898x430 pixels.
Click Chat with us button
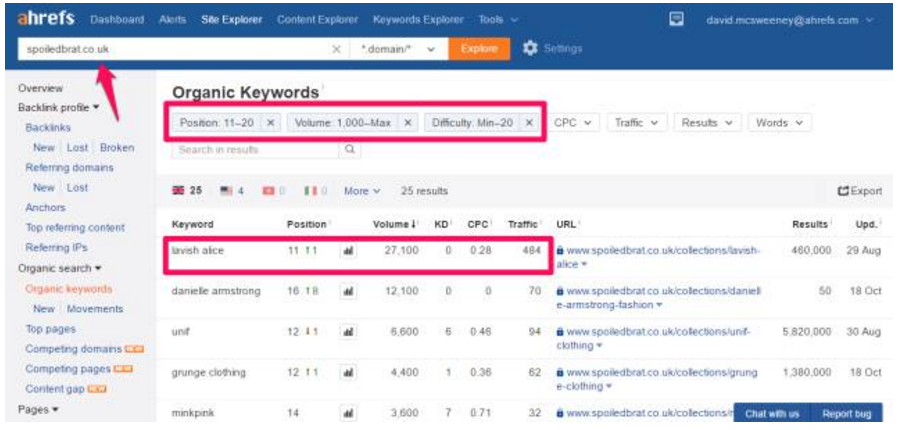pos(773,413)
